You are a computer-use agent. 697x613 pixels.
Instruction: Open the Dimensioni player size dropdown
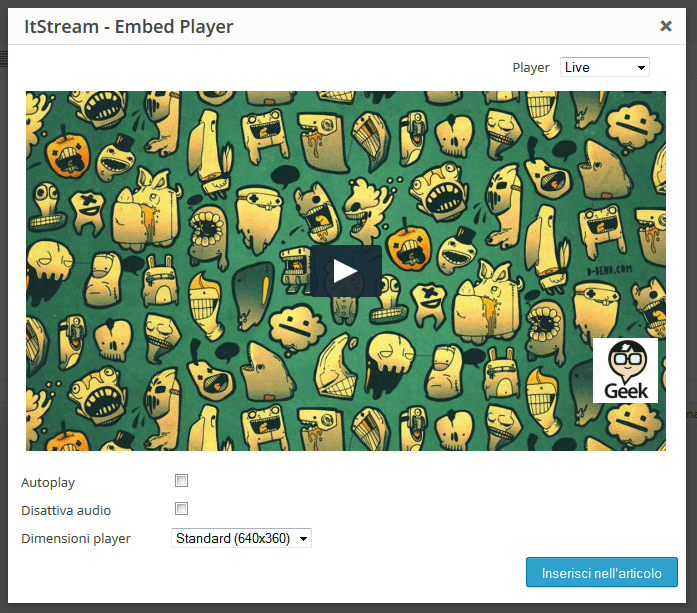tap(241, 538)
